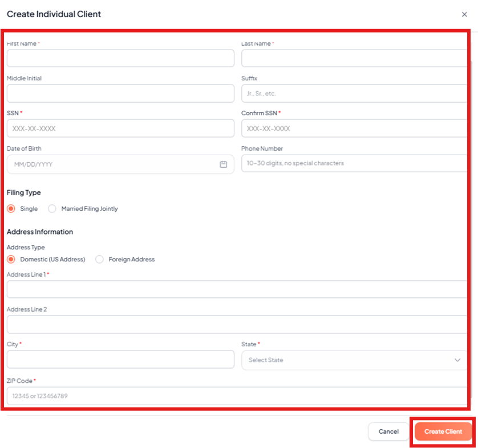Focus the First Name input field
Screen dimensions: 478x448
pyautogui.click(x=120, y=58)
